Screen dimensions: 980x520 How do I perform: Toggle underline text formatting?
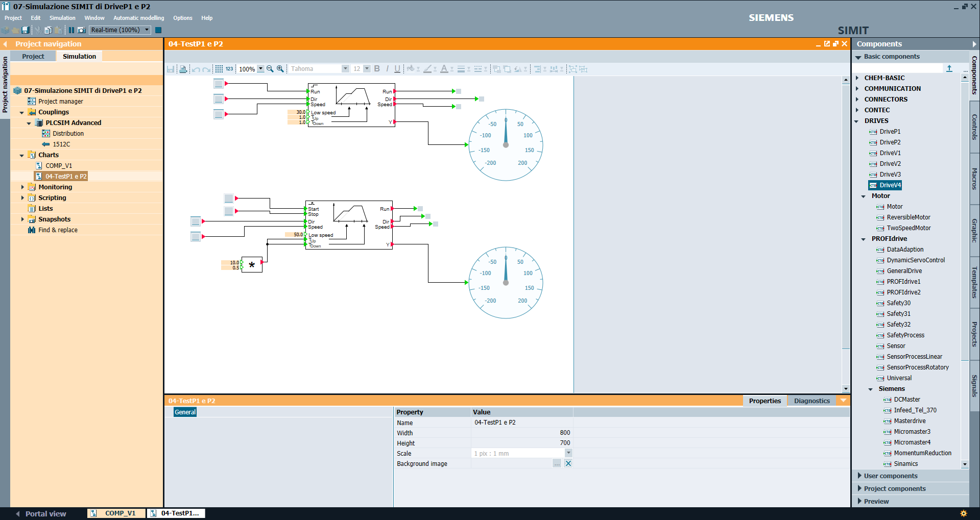pos(397,68)
